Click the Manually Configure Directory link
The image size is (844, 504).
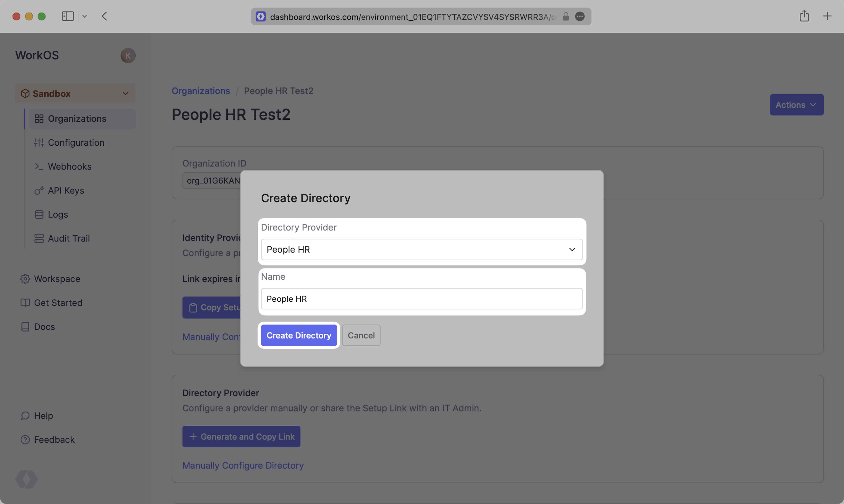(243, 465)
